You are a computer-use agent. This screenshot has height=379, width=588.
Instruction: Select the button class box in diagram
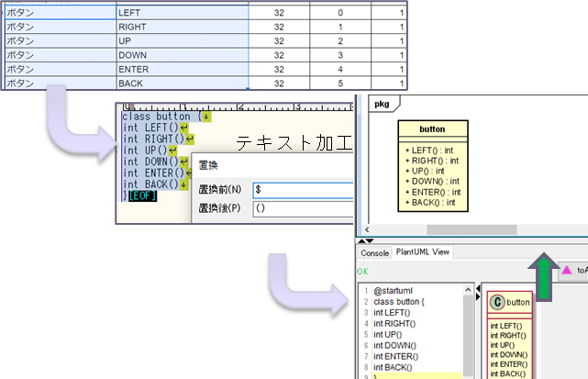coord(432,167)
